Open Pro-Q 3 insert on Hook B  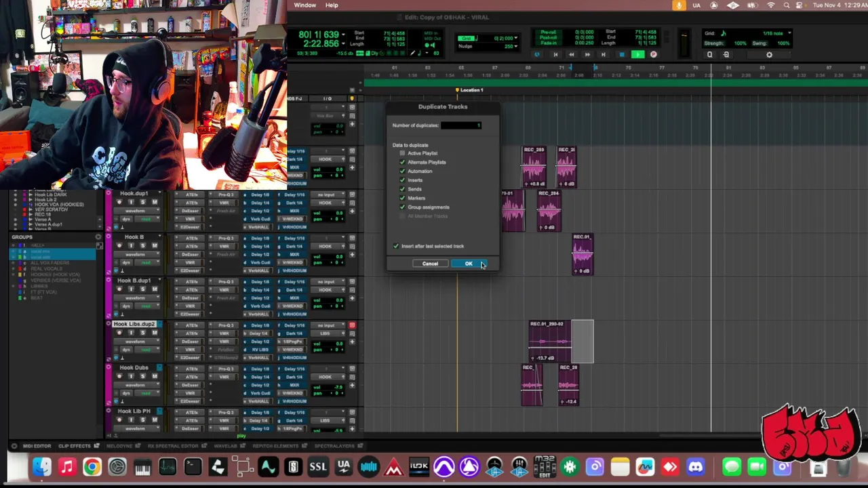(226, 238)
